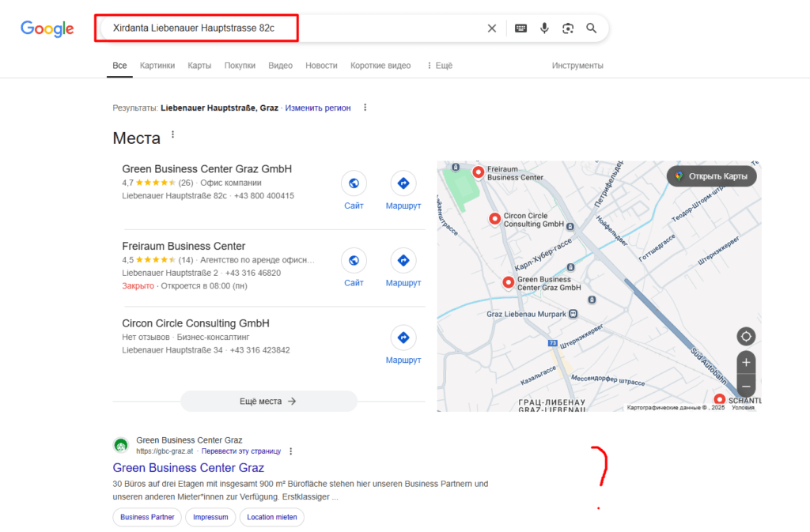The height and width of the screenshot is (532, 810).
Task: Click Location mieten sitelink chip
Action: click(272, 517)
